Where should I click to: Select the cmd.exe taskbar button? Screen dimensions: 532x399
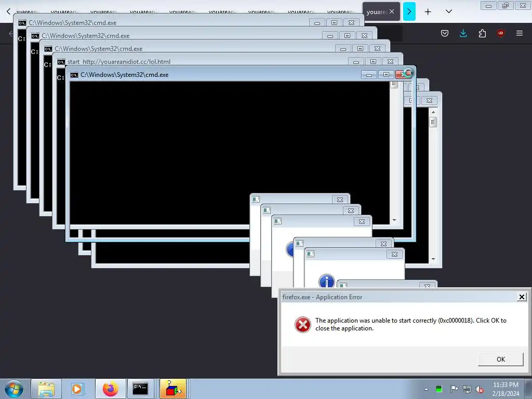click(140, 389)
